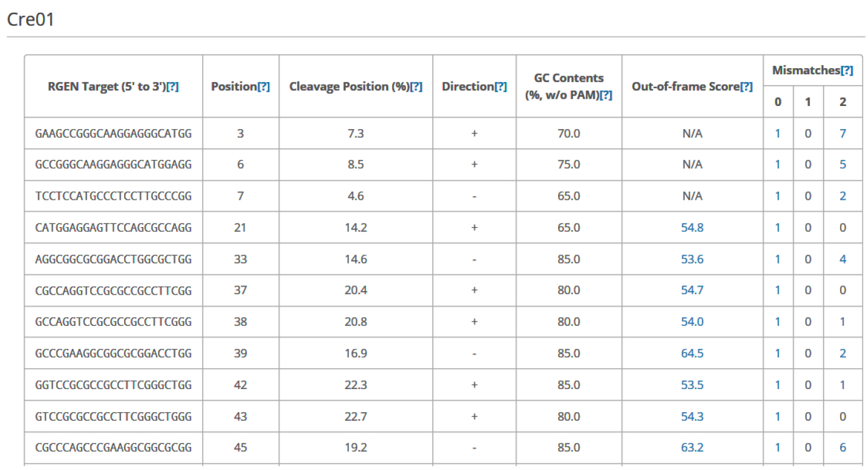This screenshot has width=868, height=470.
Task: Open out-of-frame score 54.8 link
Action: click(692, 228)
